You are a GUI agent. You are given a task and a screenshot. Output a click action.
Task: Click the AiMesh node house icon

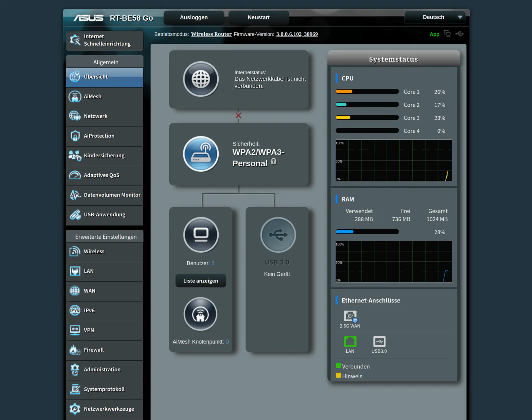tap(200, 314)
